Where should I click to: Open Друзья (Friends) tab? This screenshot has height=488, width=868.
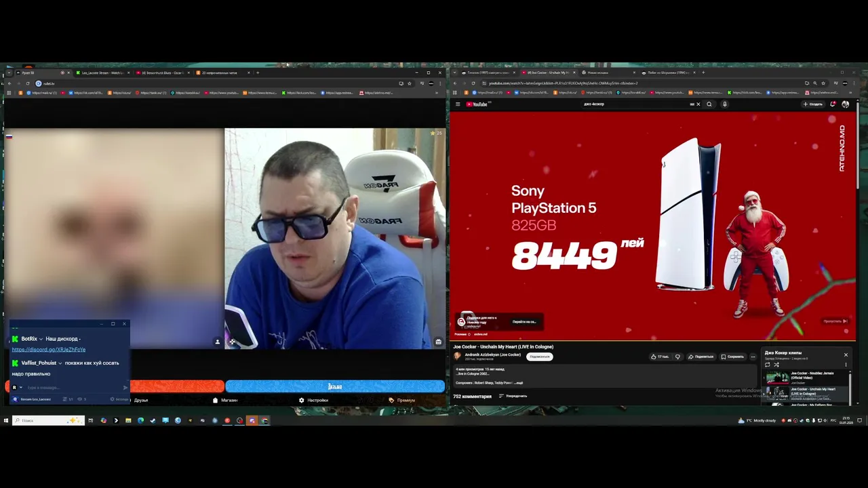tap(140, 401)
